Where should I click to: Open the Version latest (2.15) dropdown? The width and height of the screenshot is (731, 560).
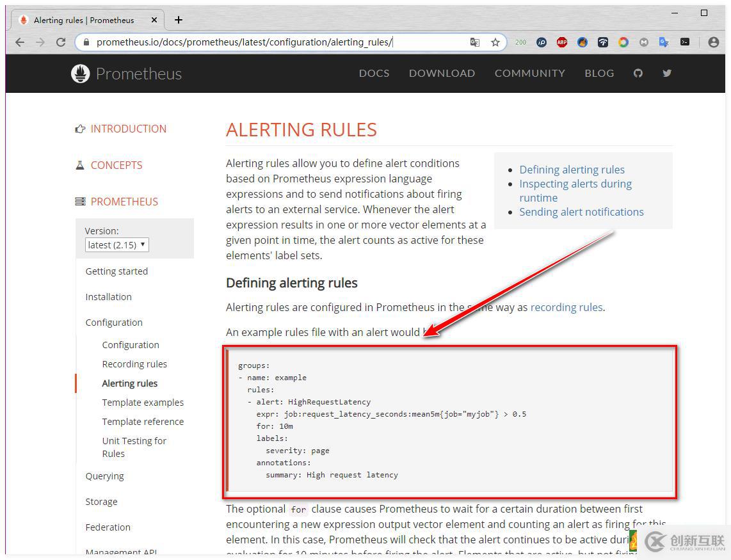pyautogui.click(x=116, y=244)
